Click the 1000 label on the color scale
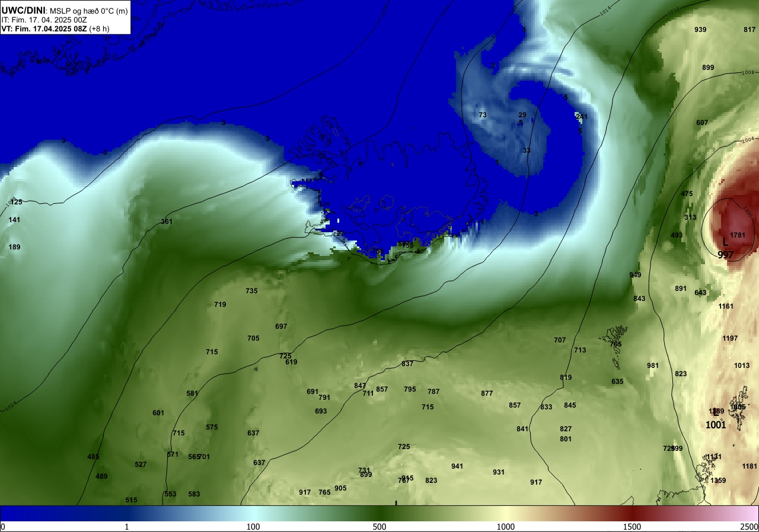This screenshot has width=759, height=532. click(x=506, y=527)
